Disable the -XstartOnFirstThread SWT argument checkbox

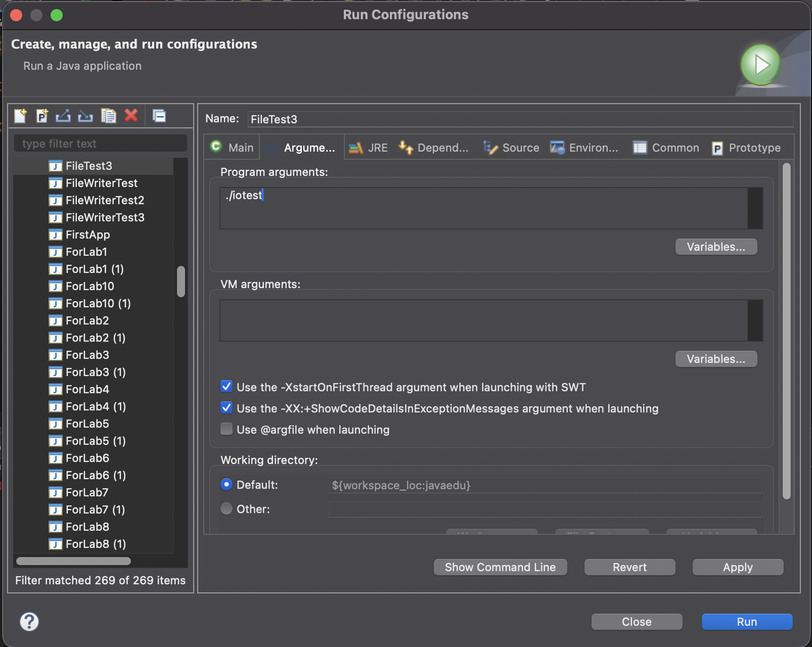(227, 387)
